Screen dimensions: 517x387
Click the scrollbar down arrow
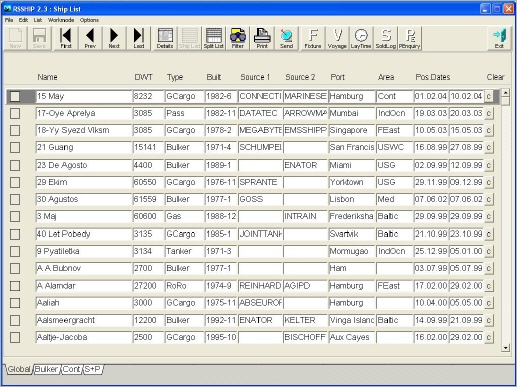pos(505,348)
